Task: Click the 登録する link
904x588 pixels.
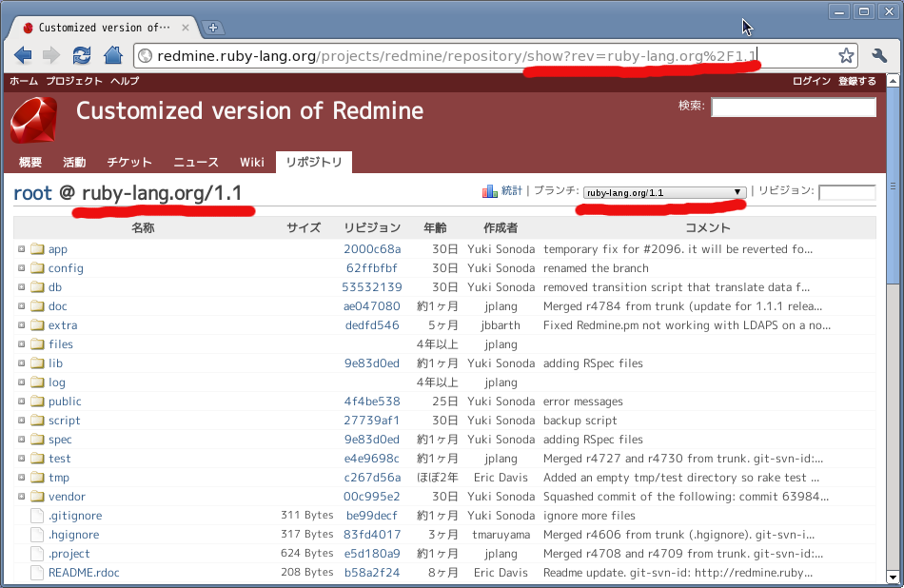Action: pos(857,81)
